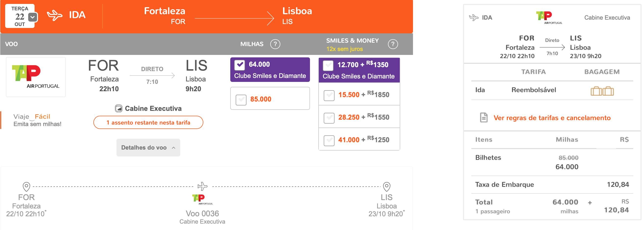Uncheck the 64.000 Clube Smiles e Diamante fare
Screen dimensions: 644x230
tap(240, 65)
